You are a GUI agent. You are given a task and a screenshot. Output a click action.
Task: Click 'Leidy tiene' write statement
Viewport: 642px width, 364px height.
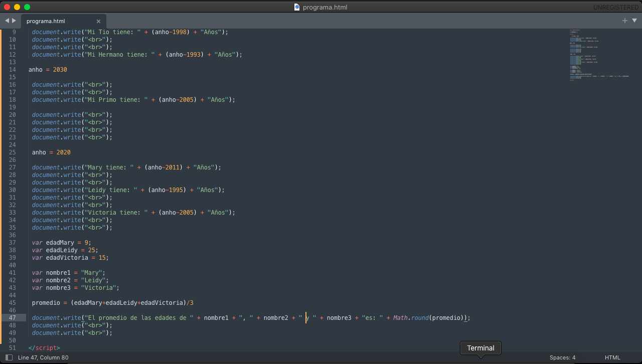pos(128,190)
